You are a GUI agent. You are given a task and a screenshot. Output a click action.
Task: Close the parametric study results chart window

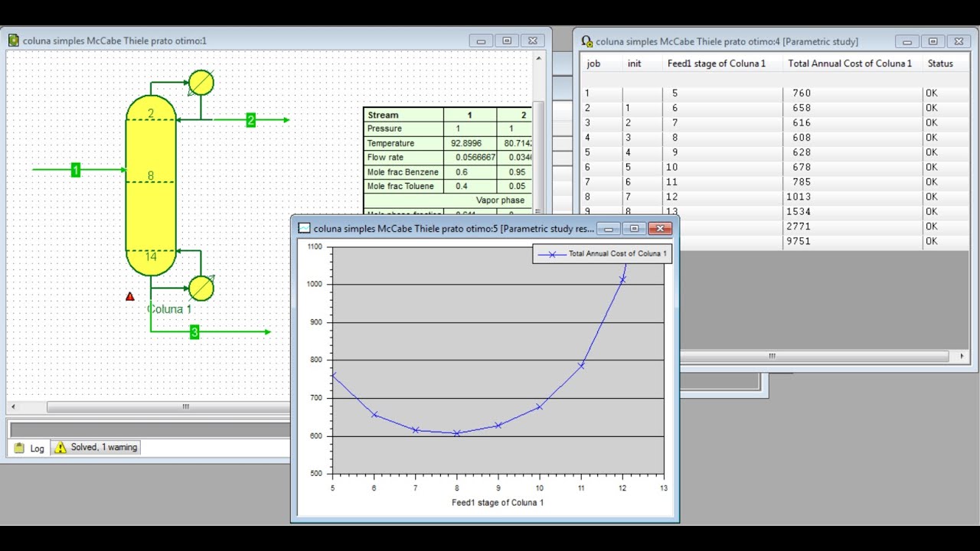click(659, 228)
